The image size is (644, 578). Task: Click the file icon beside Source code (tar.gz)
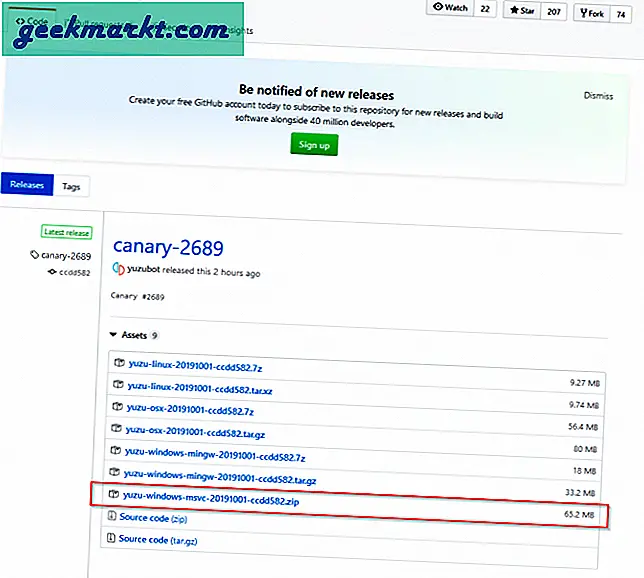(110, 539)
